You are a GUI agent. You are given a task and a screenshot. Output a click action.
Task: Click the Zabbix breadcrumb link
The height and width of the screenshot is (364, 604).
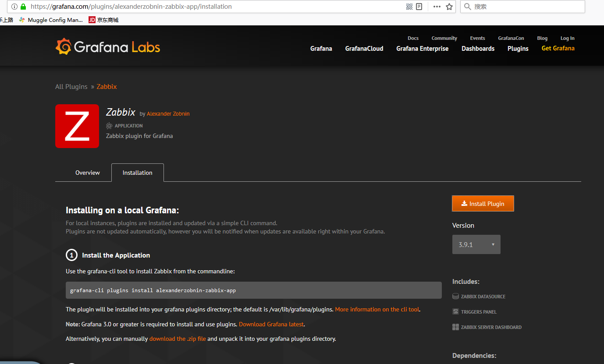pos(107,87)
